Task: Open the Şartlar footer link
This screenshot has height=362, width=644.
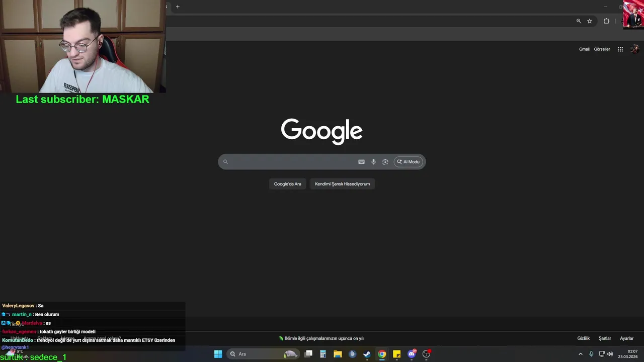Action: (x=605, y=338)
